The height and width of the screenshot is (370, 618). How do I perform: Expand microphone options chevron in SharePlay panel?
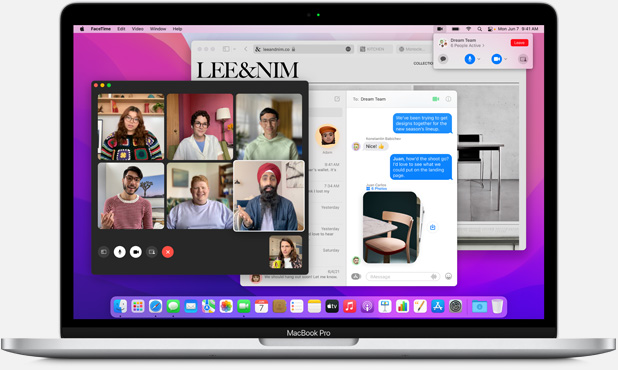point(479,59)
